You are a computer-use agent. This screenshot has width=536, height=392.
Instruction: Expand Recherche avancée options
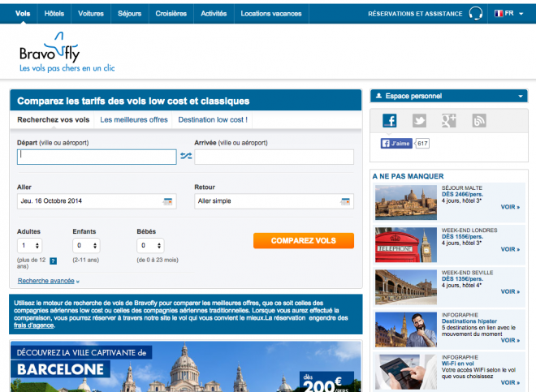click(x=48, y=281)
